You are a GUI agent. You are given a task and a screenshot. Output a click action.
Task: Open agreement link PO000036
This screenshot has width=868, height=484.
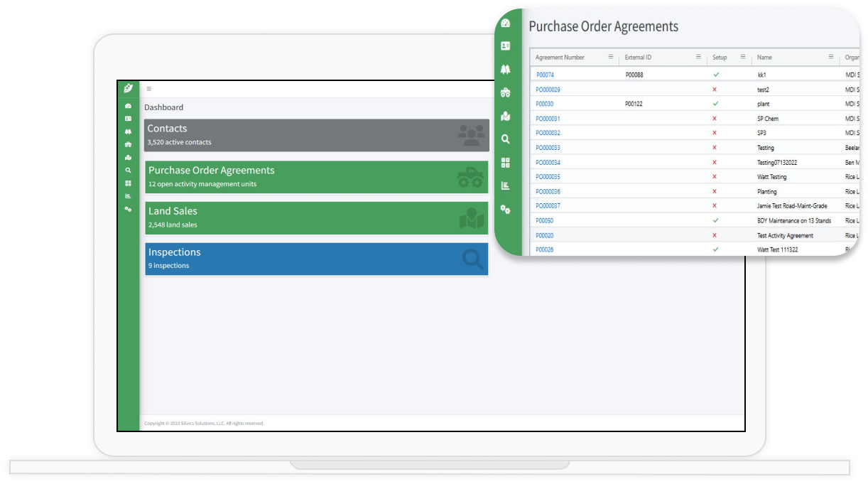[x=548, y=192]
